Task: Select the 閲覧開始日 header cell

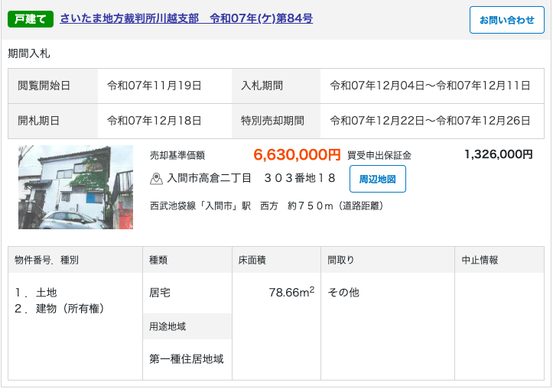Action: pos(44,86)
